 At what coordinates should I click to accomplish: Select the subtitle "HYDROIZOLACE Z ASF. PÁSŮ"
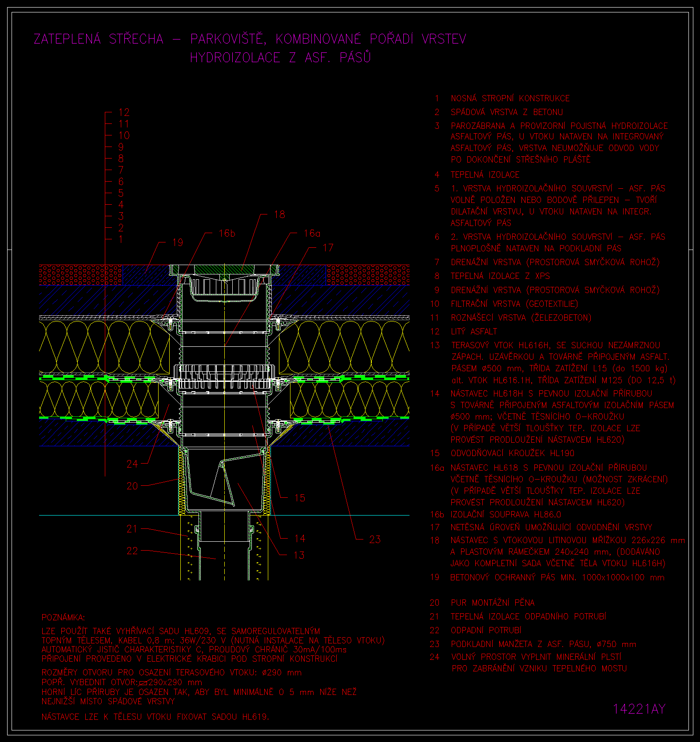[x=280, y=57]
